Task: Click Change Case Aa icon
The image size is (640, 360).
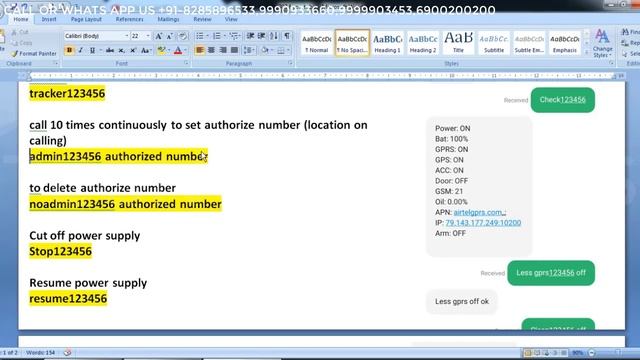Action: [x=145, y=50]
